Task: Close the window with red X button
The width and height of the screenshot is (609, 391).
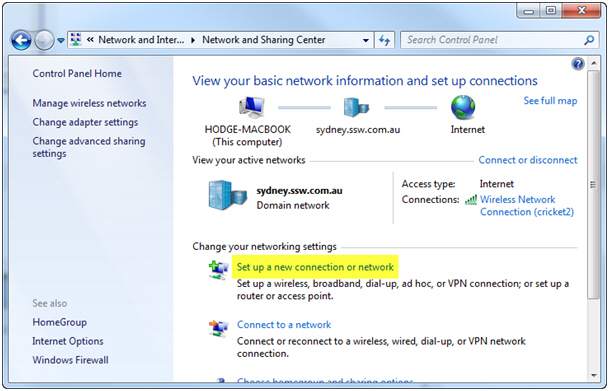Action: [x=581, y=11]
